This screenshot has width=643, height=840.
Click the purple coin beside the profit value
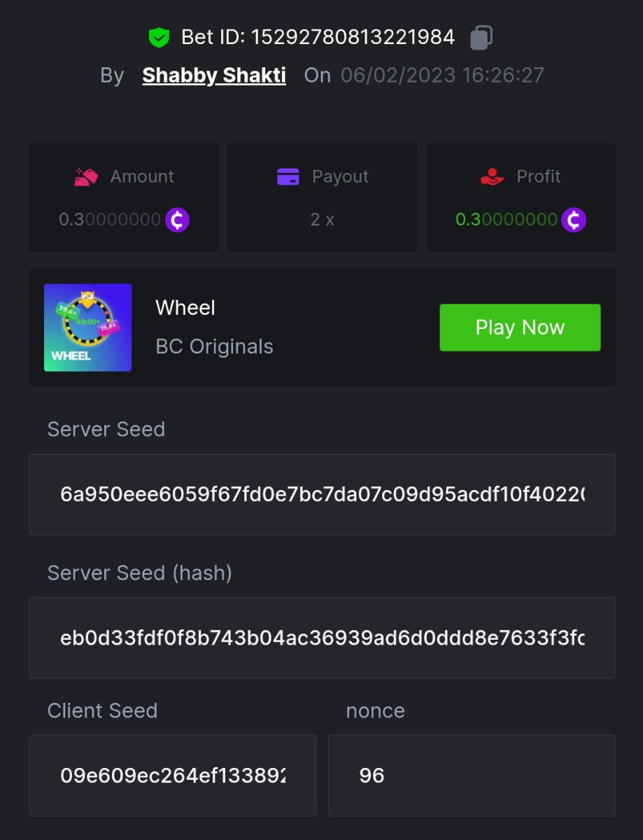[574, 220]
